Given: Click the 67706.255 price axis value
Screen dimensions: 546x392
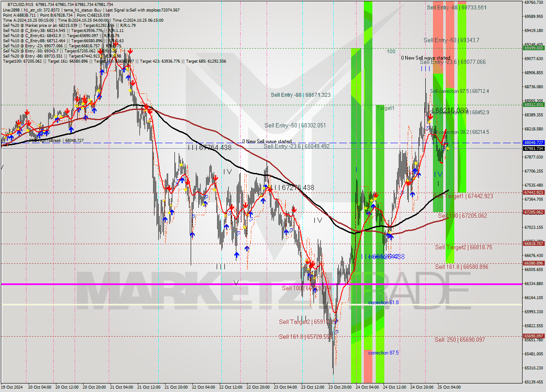Looking at the screenshot, I should click(x=534, y=171).
